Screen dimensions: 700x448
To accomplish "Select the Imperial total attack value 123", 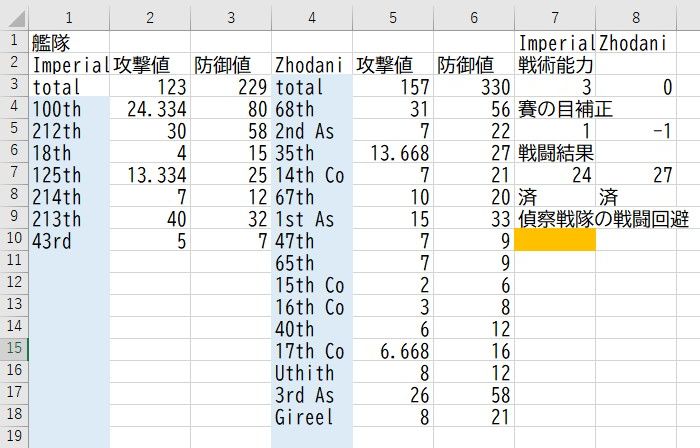I will [150, 86].
